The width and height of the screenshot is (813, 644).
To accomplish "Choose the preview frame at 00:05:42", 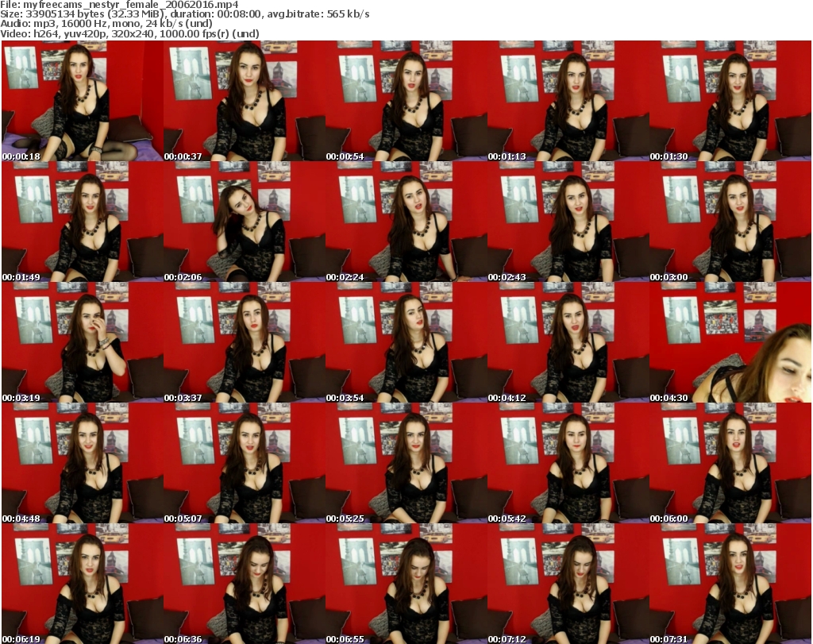I will pyautogui.click(x=568, y=464).
